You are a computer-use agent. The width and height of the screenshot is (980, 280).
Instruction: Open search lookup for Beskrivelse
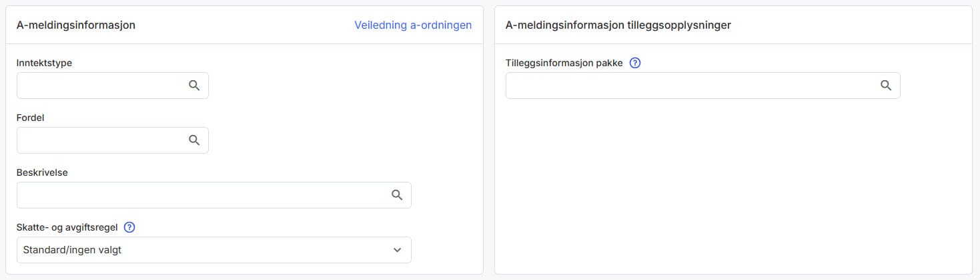point(397,195)
